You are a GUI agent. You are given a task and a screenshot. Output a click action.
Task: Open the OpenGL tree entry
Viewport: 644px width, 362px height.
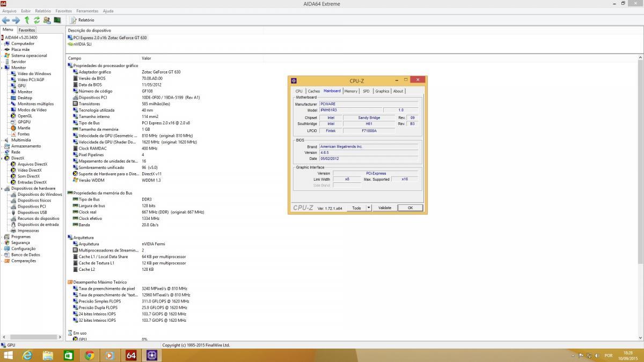[x=25, y=116]
